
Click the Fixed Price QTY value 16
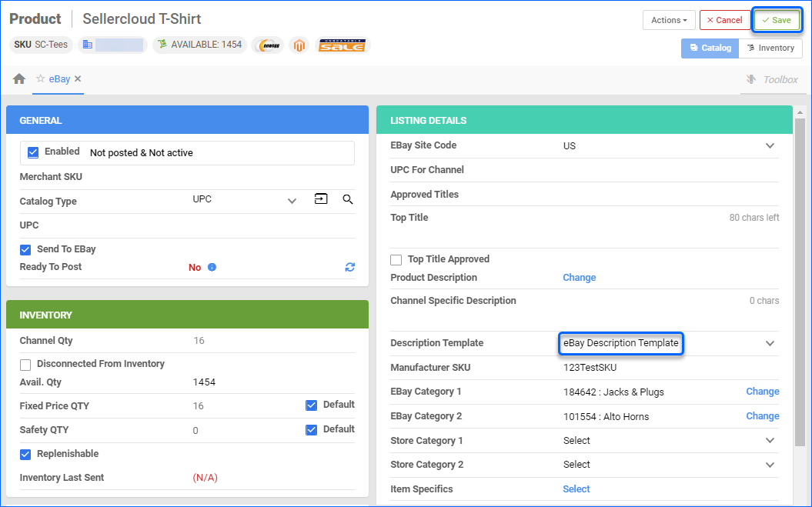click(x=199, y=406)
